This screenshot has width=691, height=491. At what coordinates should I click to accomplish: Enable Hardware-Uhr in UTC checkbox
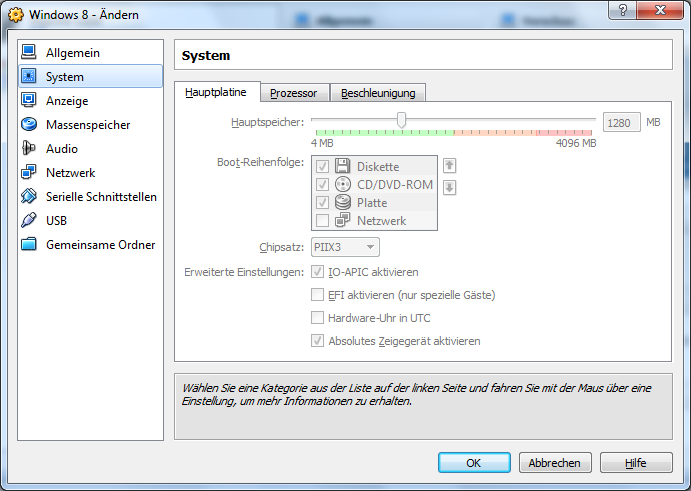(317, 317)
